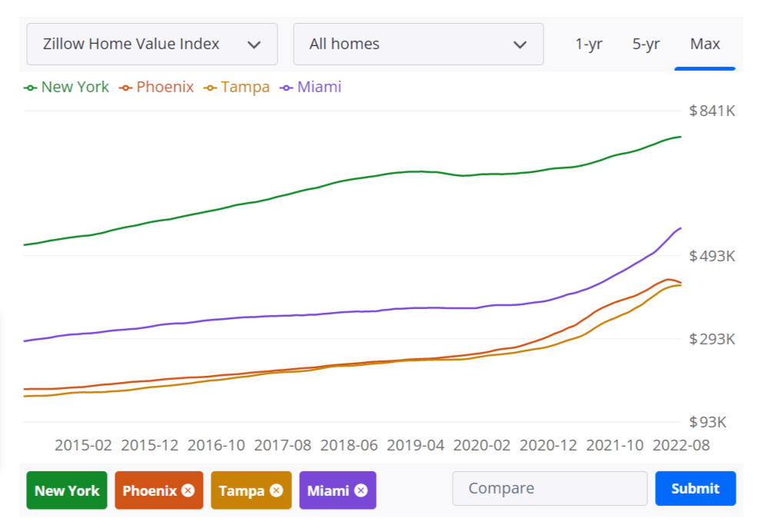Switch to the 1-yr range tab
The width and height of the screenshot is (758, 532).
(589, 44)
